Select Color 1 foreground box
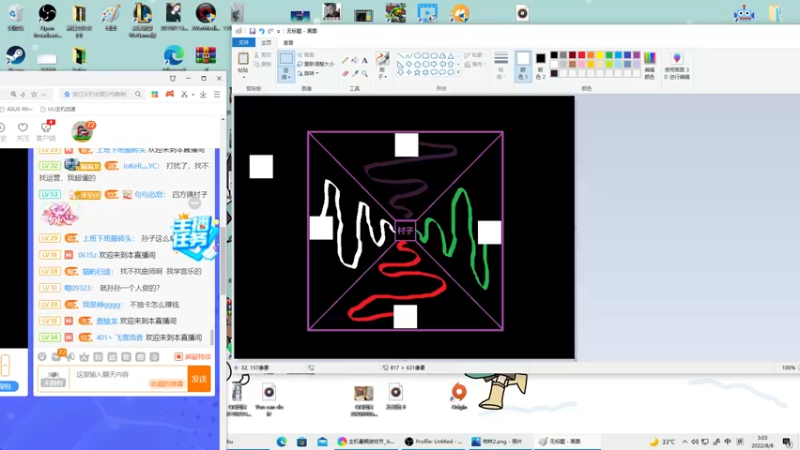The height and width of the screenshot is (450, 800). [x=522, y=65]
